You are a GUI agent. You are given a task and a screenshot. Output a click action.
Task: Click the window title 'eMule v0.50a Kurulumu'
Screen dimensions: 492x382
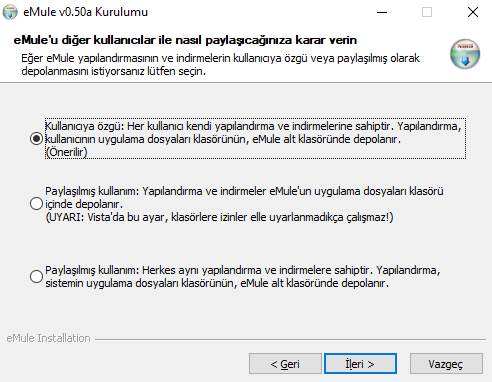pyautogui.click(x=86, y=12)
